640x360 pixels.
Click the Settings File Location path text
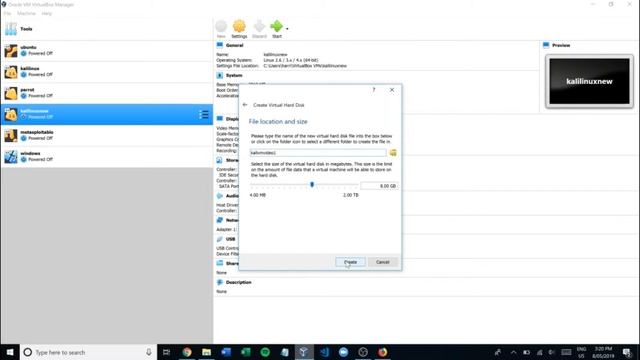click(305, 66)
